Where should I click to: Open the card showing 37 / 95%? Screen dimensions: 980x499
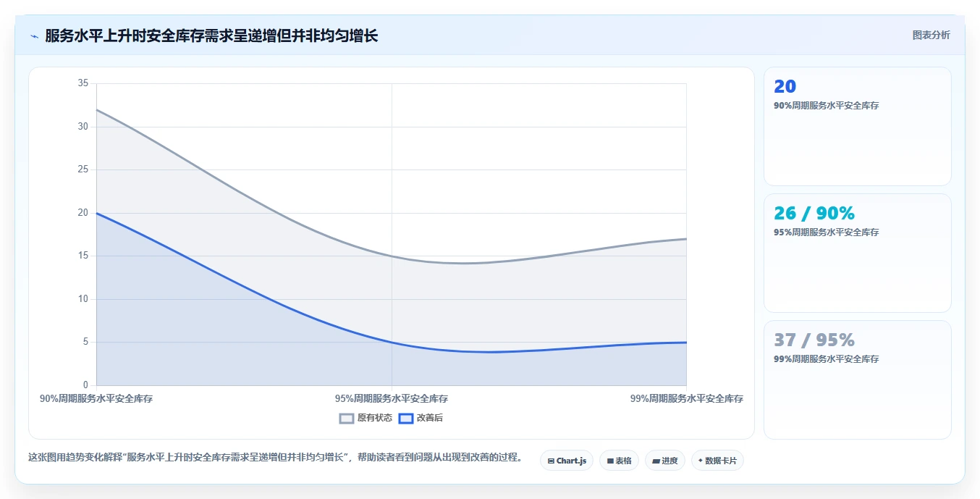tap(857, 380)
